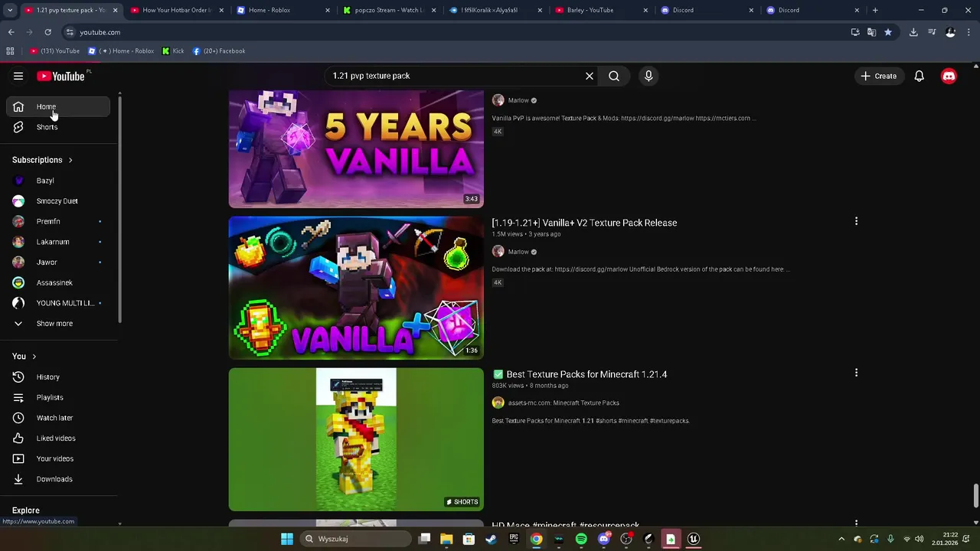Open the Jawor subscription channel
Viewport: 980px width, 551px height.
[58, 262]
